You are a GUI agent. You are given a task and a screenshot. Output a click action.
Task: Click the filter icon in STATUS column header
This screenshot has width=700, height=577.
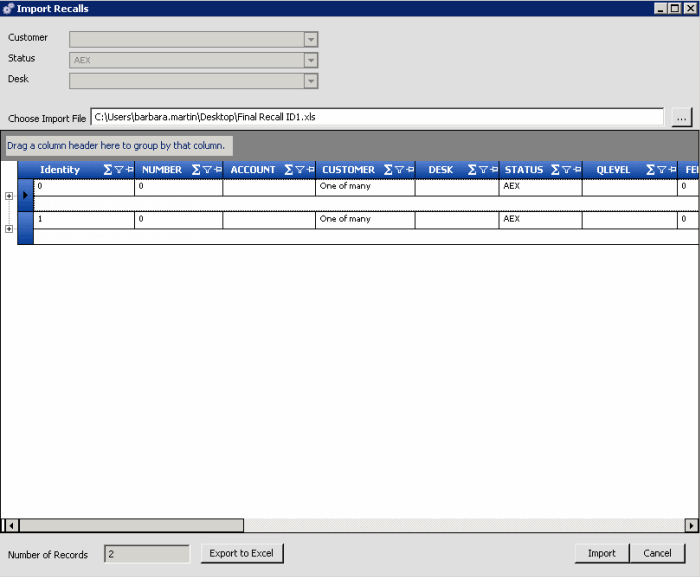(x=566, y=170)
